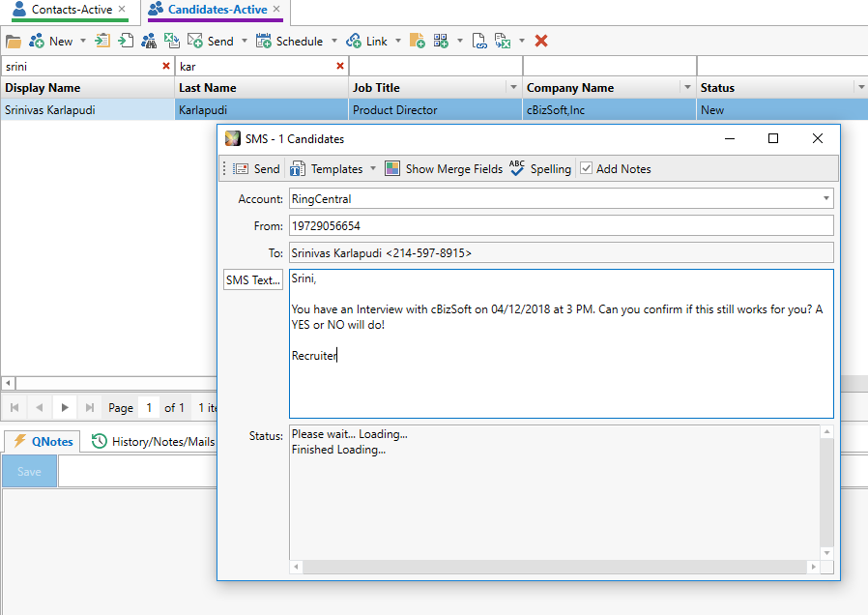Click the add document icon with green plus
Image resolution: width=868 pixels, height=615 pixels.
tap(417, 41)
